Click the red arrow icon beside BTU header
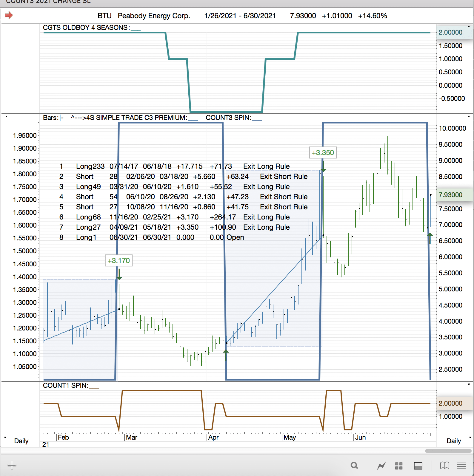Image resolution: width=474 pixels, height=476 pixels. (x=9, y=15)
